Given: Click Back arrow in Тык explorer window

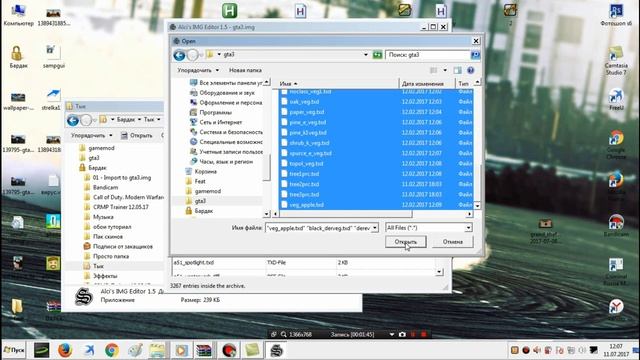Looking at the screenshot, I should [73, 120].
